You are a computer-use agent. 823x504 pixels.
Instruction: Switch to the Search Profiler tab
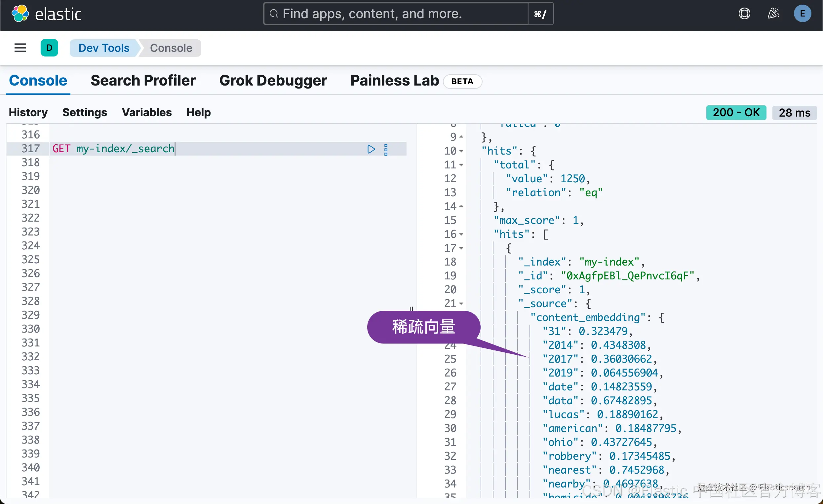click(143, 81)
